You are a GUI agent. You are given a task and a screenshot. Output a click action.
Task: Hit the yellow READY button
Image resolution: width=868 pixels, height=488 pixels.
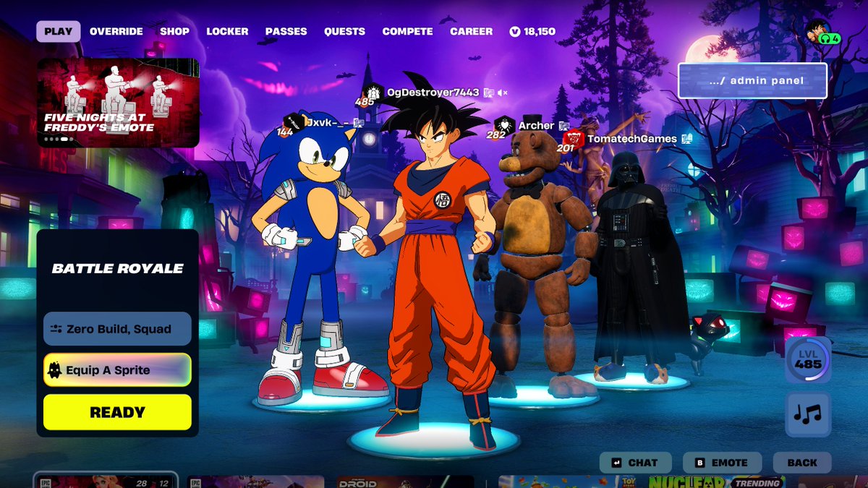[x=117, y=412]
